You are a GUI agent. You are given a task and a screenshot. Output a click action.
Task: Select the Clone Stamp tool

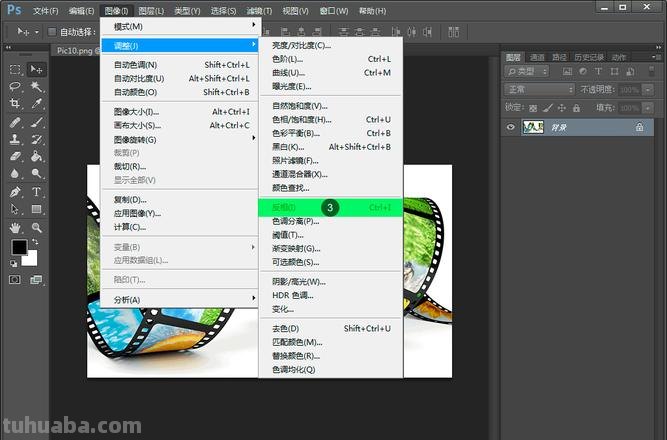tap(15, 140)
